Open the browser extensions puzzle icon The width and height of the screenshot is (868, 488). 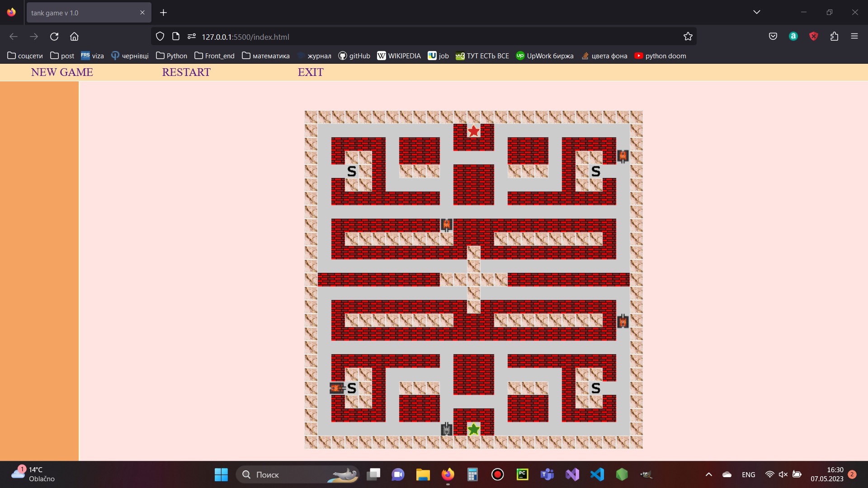[x=834, y=37]
